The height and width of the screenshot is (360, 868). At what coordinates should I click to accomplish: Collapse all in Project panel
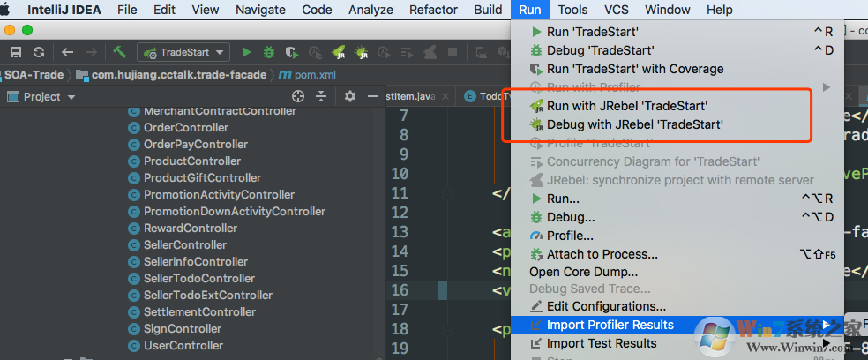[x=321, y=96]
